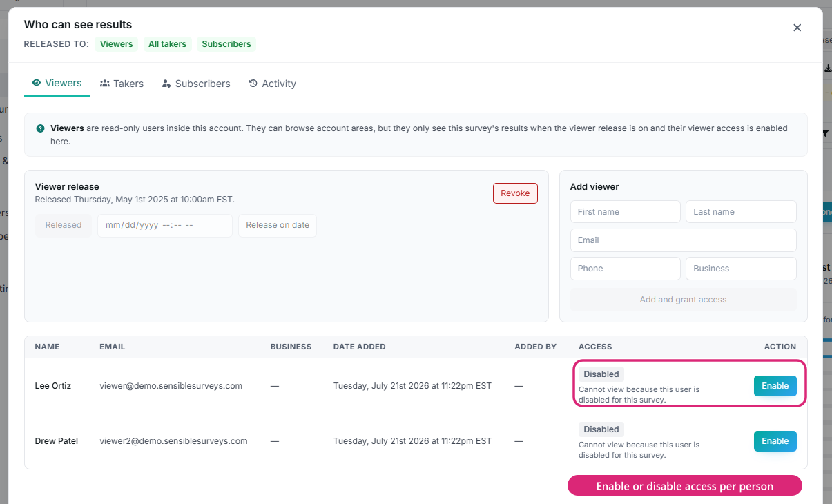832x504 pixels.
Task: Click the Disabled badge in Lee Ortiz row
Action: point(601,374)
